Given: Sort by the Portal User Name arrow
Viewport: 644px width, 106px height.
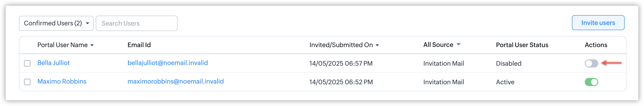Looking at the screenshot, I should (92, 45).
